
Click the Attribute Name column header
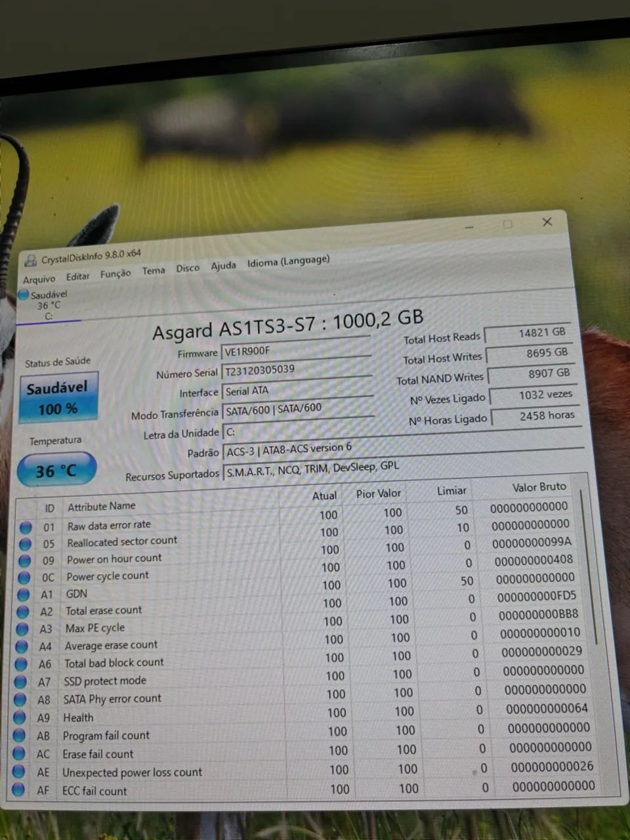[102, 506]
